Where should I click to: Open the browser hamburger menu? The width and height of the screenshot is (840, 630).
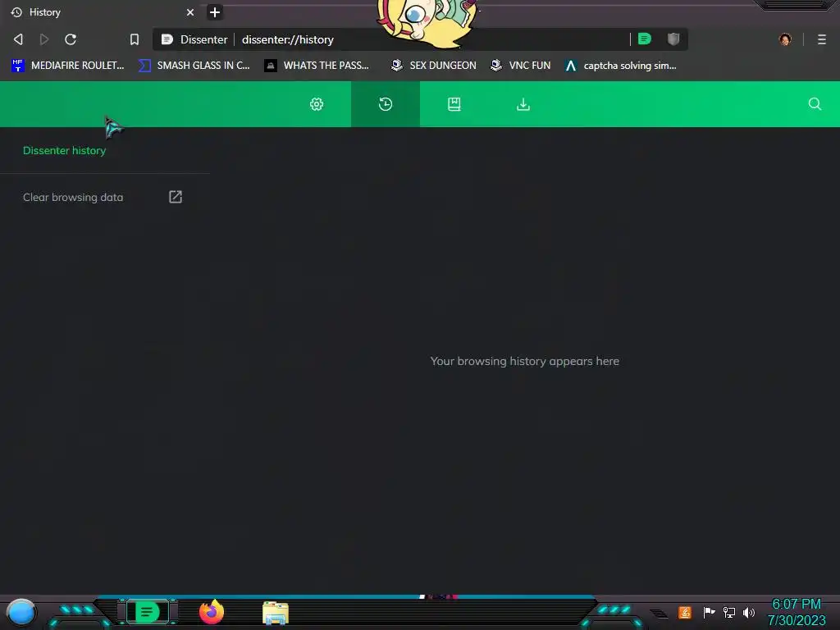(x=822, y=39)
